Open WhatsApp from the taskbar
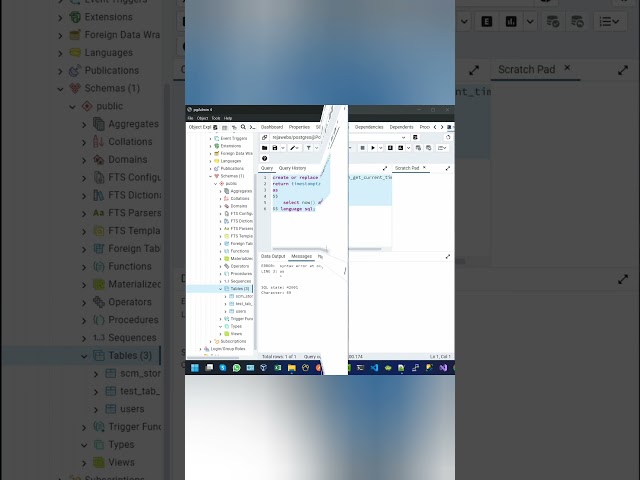 (x=236, y=368)
